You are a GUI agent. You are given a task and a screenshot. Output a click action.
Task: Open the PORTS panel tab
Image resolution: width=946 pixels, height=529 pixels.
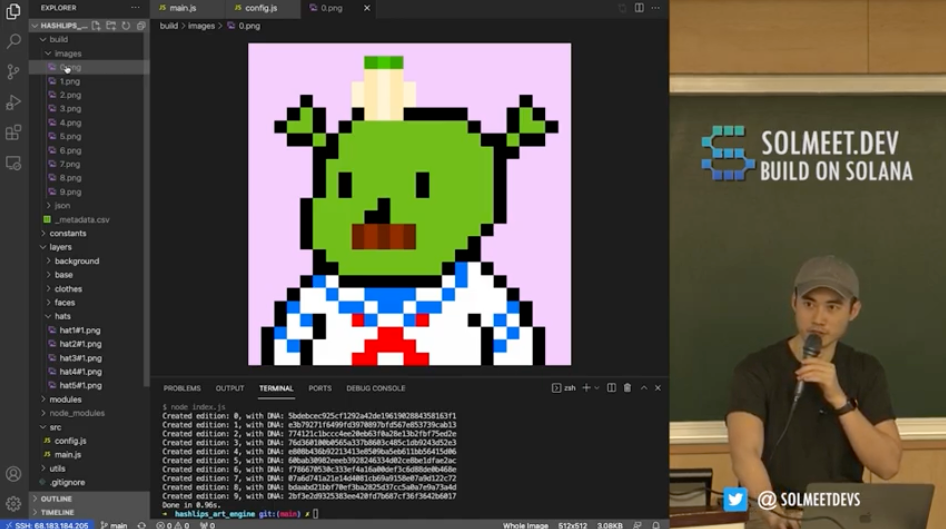(320, 388)
